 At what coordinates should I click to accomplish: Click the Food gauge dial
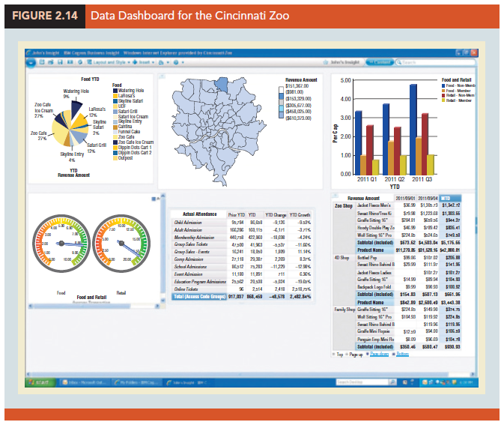pos(62,244)
